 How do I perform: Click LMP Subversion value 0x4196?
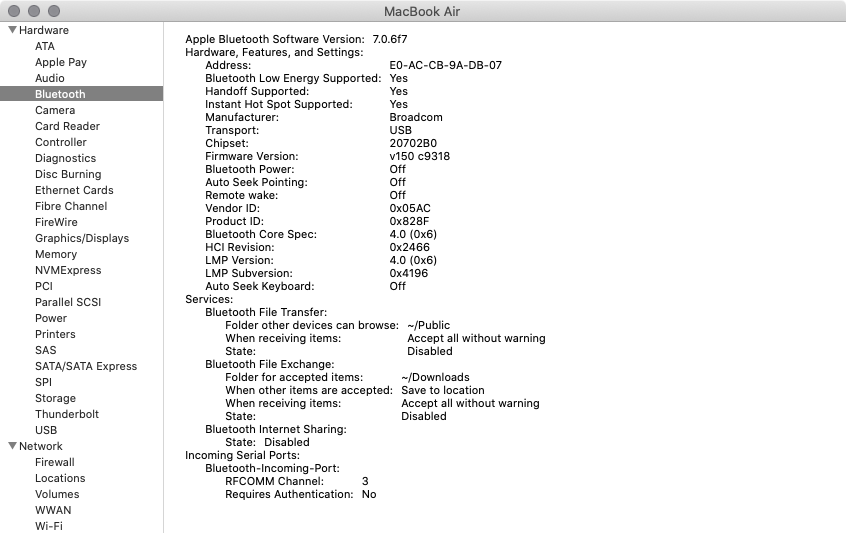408,274
